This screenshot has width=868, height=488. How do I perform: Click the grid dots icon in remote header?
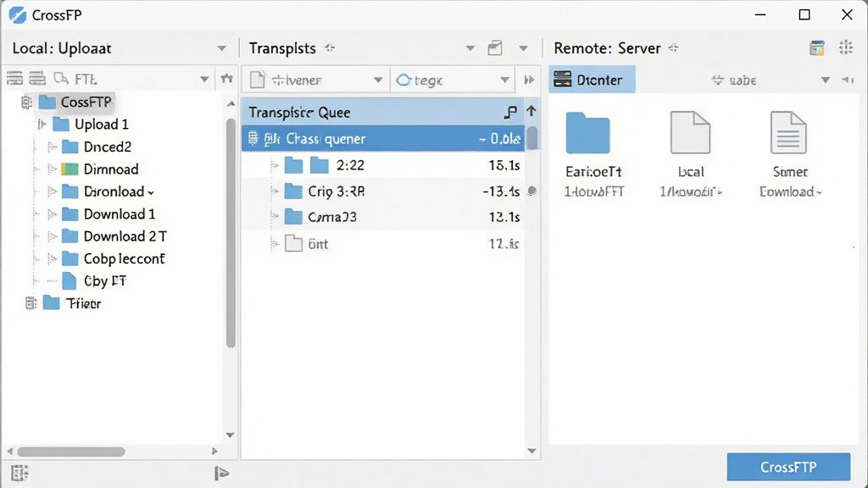[846, 47]
